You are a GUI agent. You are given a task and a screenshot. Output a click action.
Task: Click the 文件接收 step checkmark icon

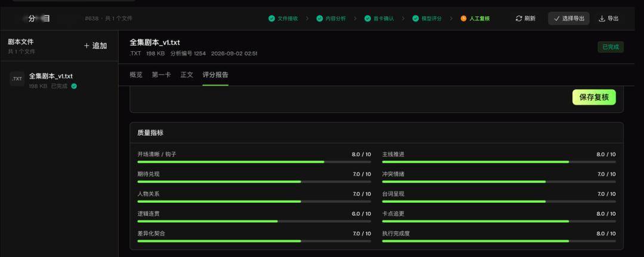271,18
